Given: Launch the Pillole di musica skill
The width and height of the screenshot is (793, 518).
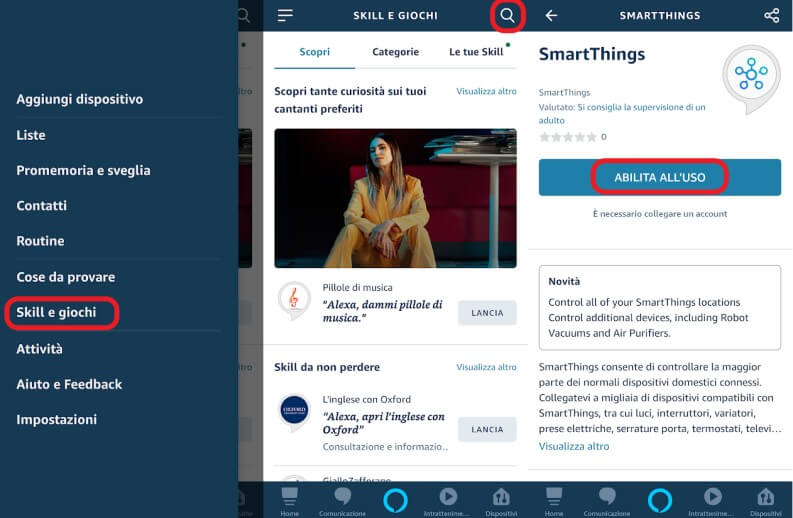Looking at the screenshot, I should [x=487, y=313].
